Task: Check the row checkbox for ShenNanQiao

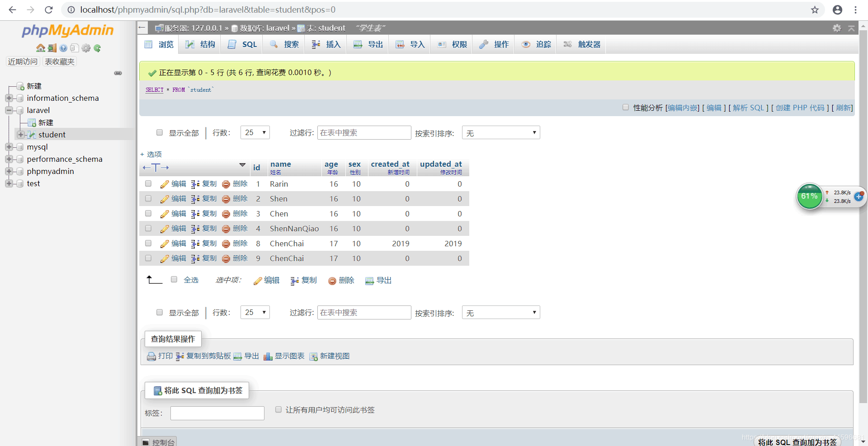Action: coord(148,228)
